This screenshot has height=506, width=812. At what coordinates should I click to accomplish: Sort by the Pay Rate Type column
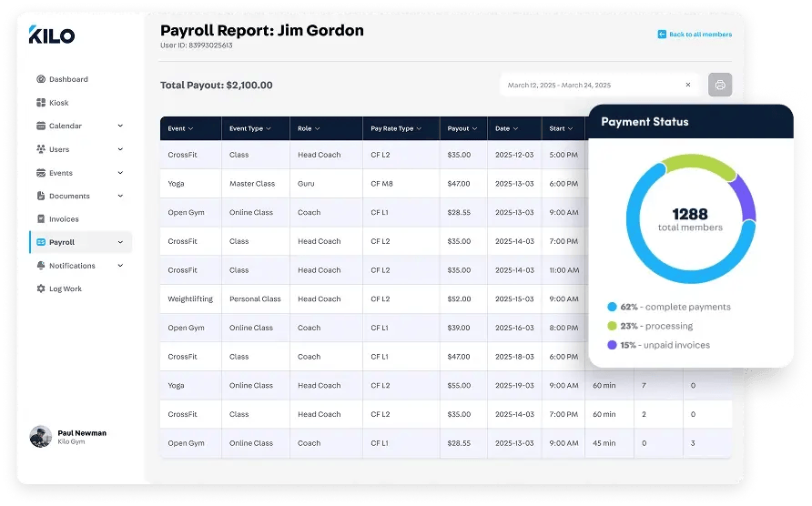(x=396, y=129)
